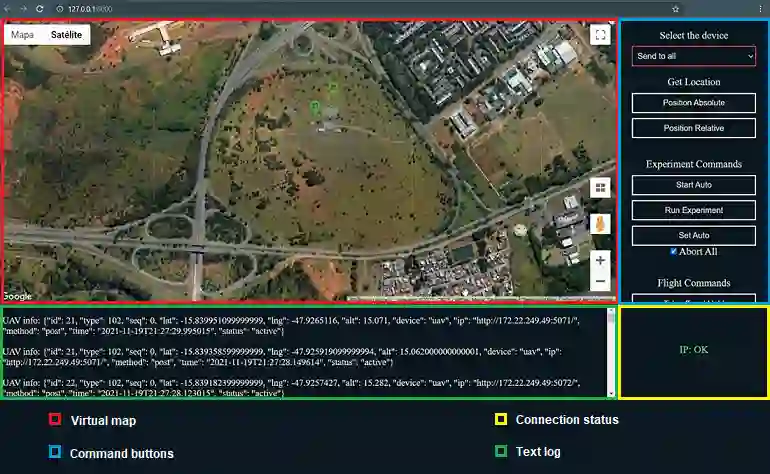Zoom in on the map with plus
The height and width of the screenshot is (474, 770).
coord(600,260)
